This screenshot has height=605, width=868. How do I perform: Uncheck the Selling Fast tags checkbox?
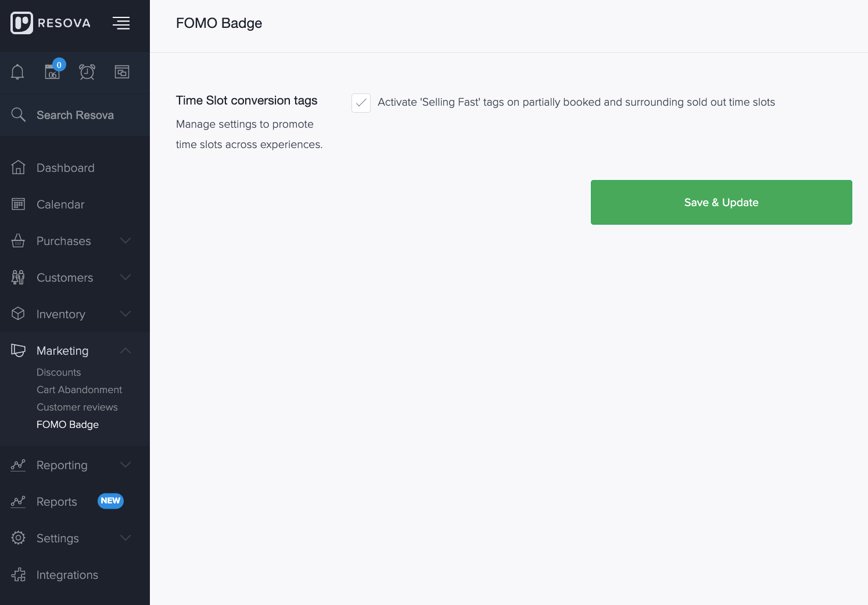(x=361, y=103)
